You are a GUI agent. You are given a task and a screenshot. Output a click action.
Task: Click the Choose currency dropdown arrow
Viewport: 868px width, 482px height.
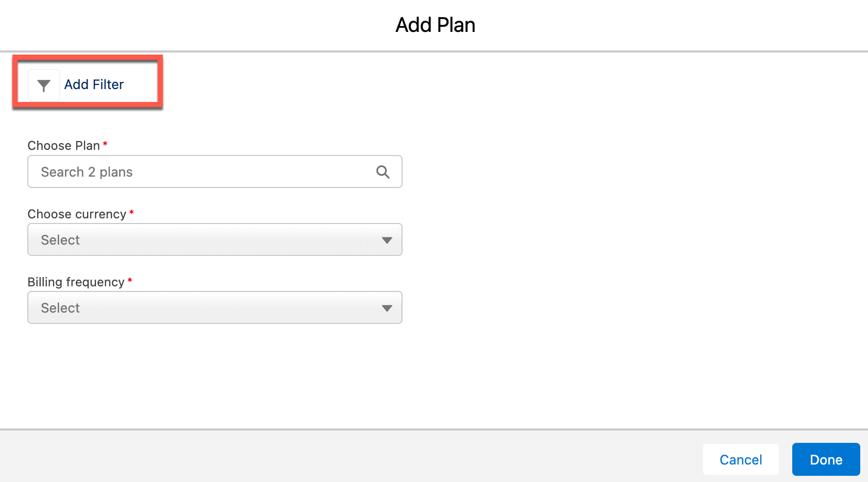pos(387,240)
